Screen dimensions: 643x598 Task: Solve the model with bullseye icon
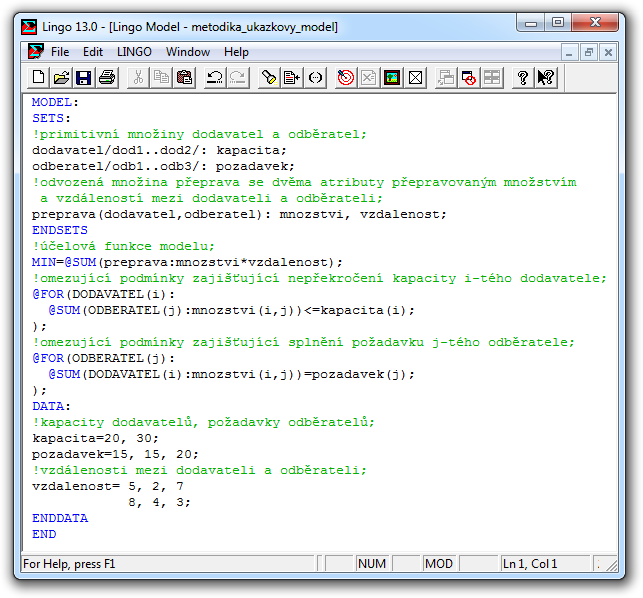click(346, 78)
